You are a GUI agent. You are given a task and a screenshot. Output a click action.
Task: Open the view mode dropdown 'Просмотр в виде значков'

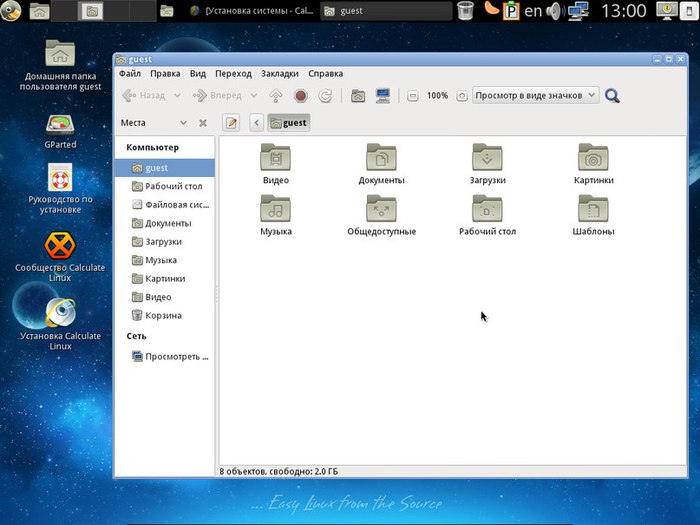(x=535, y=95)
